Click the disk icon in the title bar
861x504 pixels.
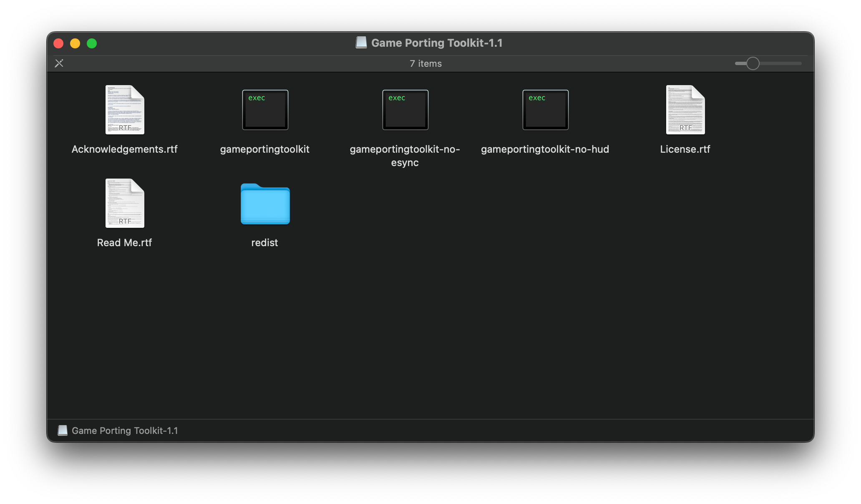361,43
